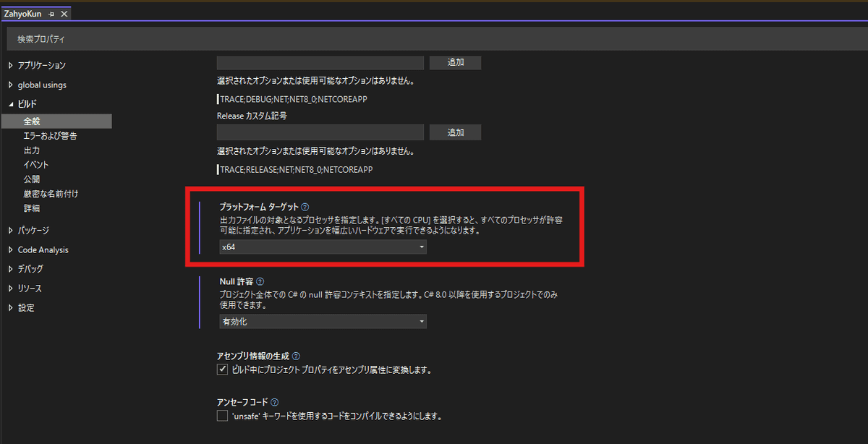
Task: Click TRACE;DEBUG;NET;NET8_0;NETCOREAPP text
Action: point(292,99)
